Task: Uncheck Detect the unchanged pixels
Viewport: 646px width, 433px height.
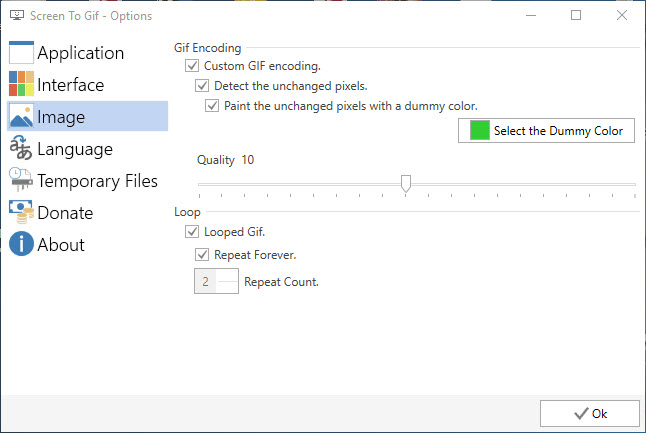Action: pos(202,86)
